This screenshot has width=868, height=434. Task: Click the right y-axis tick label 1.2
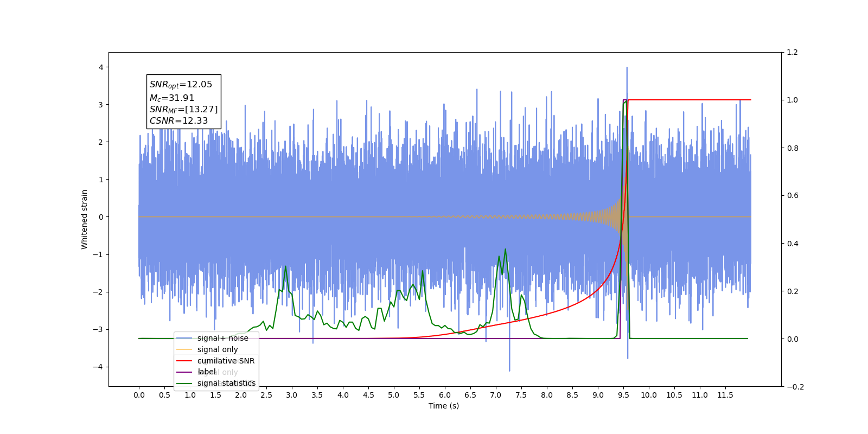click(x=793, y=53)
